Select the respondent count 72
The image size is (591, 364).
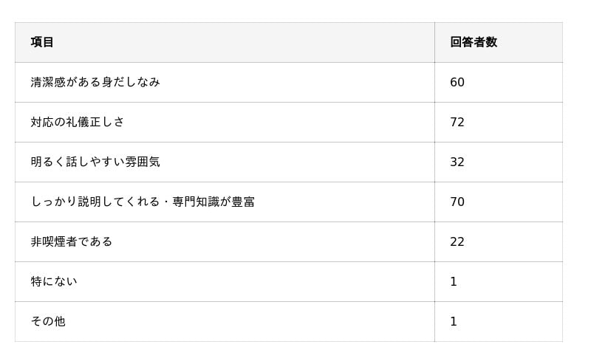[457, 122]
